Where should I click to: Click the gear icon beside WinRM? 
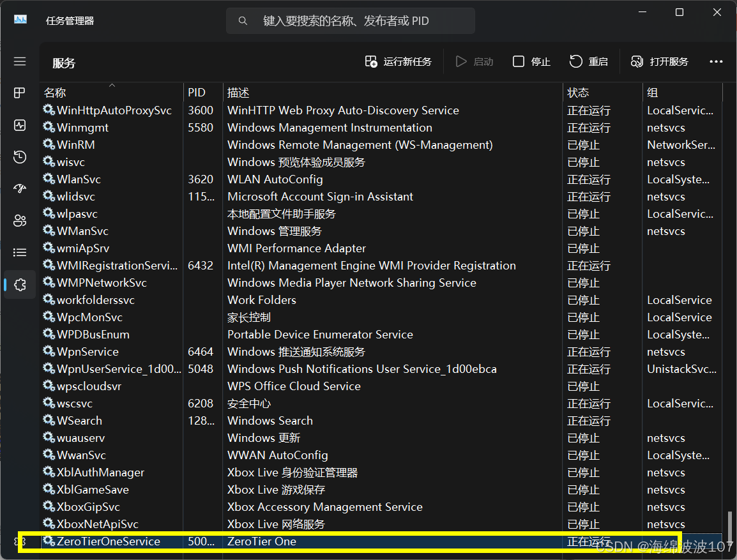pyautogui.click(x=49, y=145)
